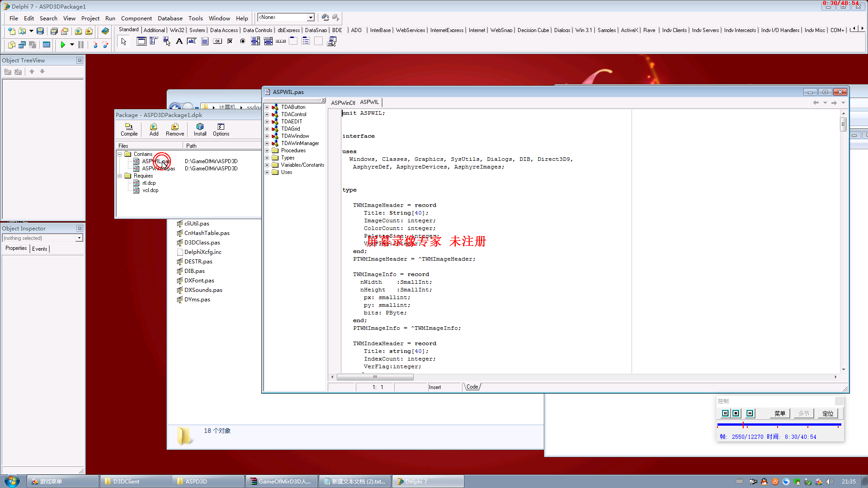The image size is (868, 488).
Task: Select the ScrollBar component icon
Action: pyautogui.click(x=280, y=41)
